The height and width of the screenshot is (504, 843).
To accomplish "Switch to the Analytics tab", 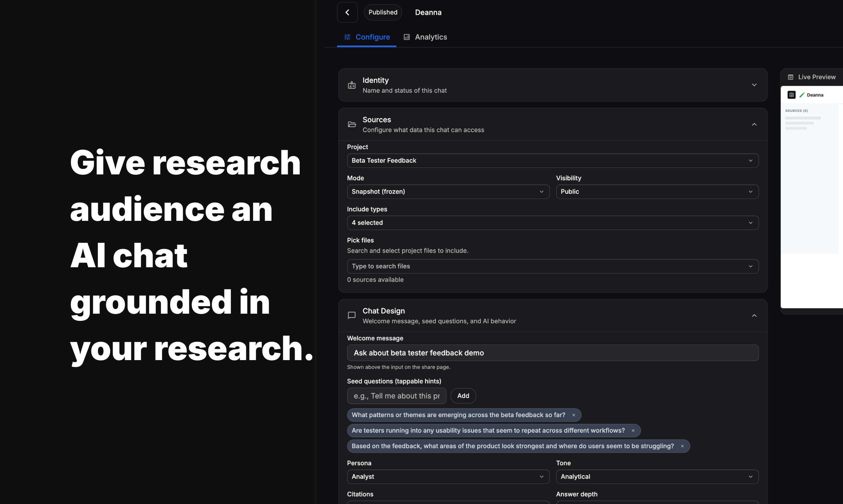I will point(425,37).
